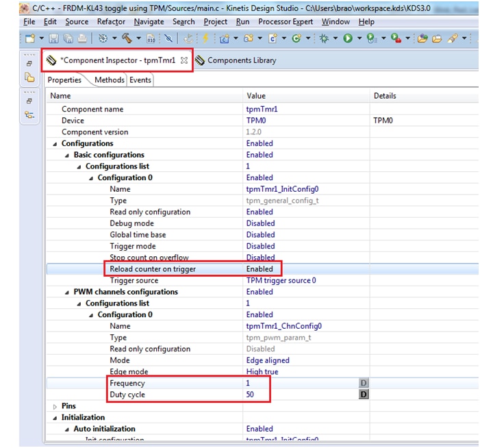The image size is (480, 448).
Task: Toggle the Trigger mode Disabled value
Action: tap(260, 246)
